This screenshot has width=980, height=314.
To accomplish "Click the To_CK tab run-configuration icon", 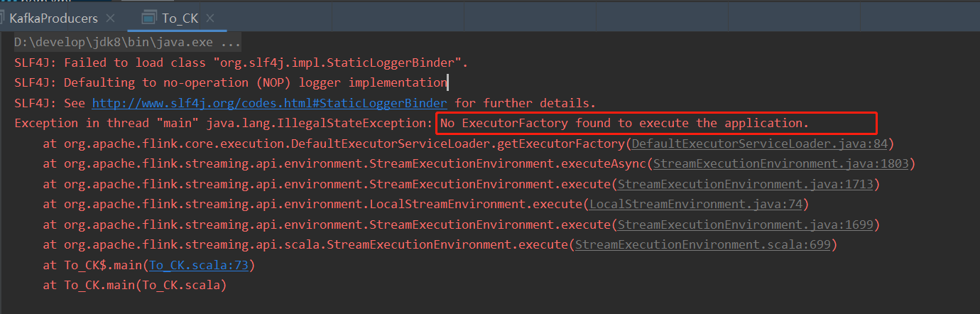I will click(x=149, y=18).
